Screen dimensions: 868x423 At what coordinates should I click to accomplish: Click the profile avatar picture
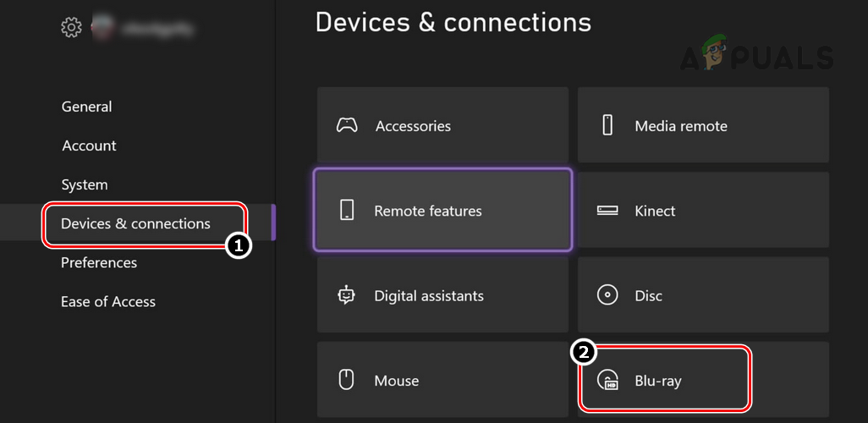point(104,28)
